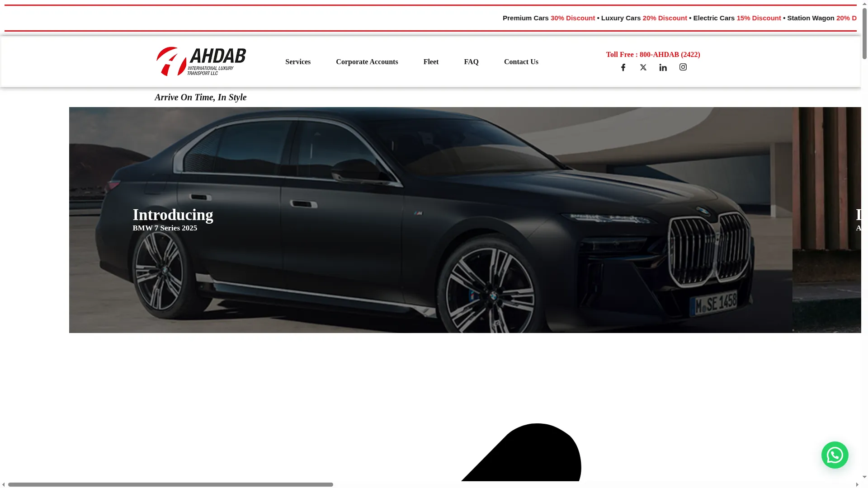868x488 pixels.
Task: Click the Premium Cars 30% Discount text
Action: coord(548,18)
